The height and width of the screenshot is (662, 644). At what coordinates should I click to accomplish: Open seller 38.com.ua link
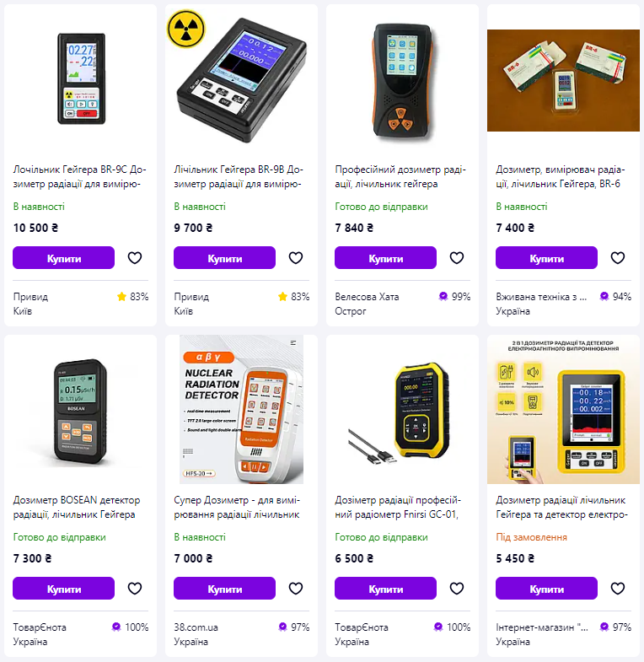click(196, 627)
